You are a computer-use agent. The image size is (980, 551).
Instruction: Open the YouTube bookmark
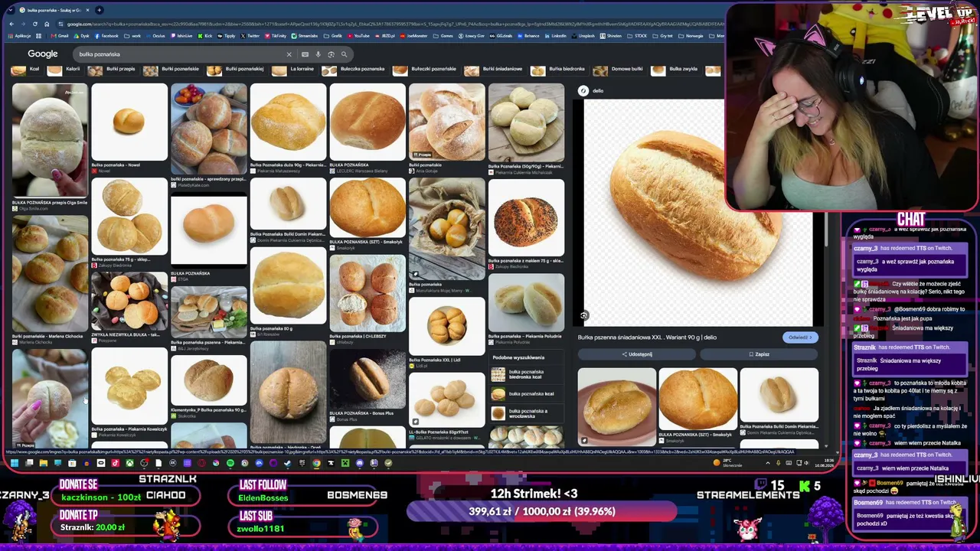(x=359, y=36)
